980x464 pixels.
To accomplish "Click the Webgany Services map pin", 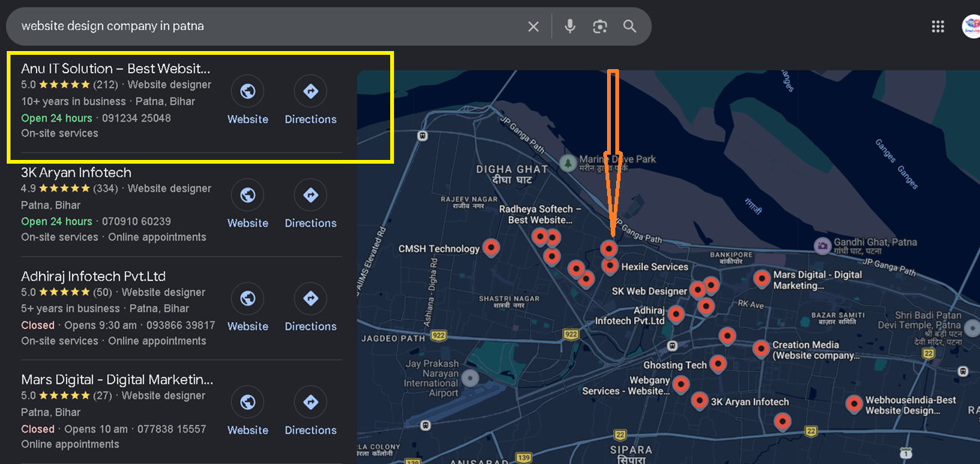I will coord(681,384).
